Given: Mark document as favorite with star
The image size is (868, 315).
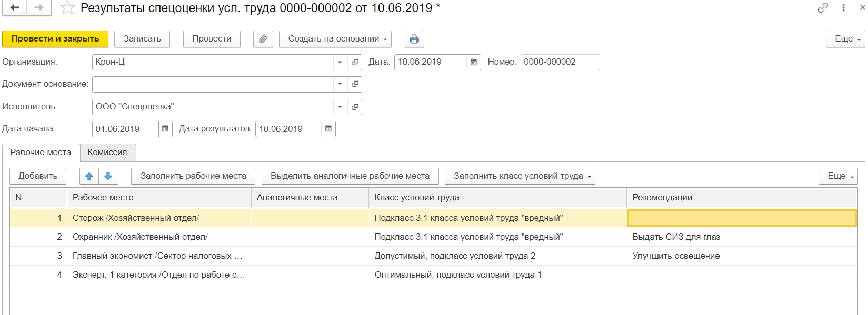Looking at the screenshot, I should pyautogui.click(x=67, y=8).
